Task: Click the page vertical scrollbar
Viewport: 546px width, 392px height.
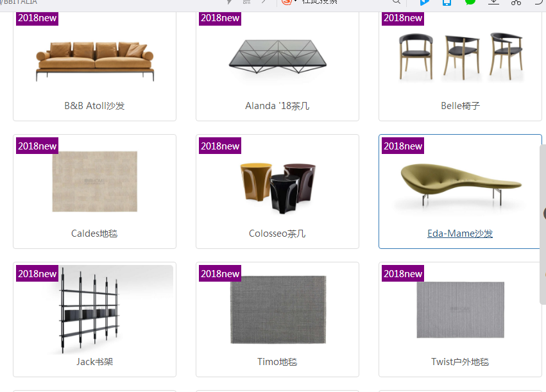Action: click(543, 225)
